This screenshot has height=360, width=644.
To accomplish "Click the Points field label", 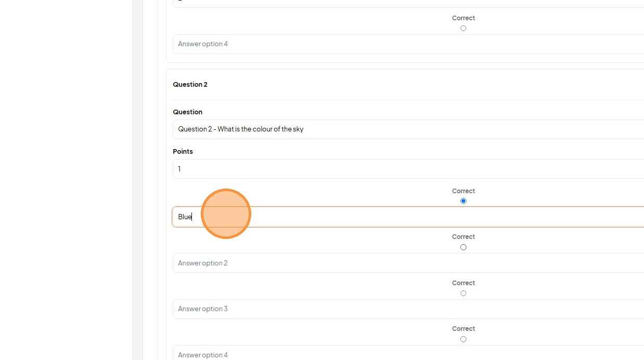I will coord(183,151).
